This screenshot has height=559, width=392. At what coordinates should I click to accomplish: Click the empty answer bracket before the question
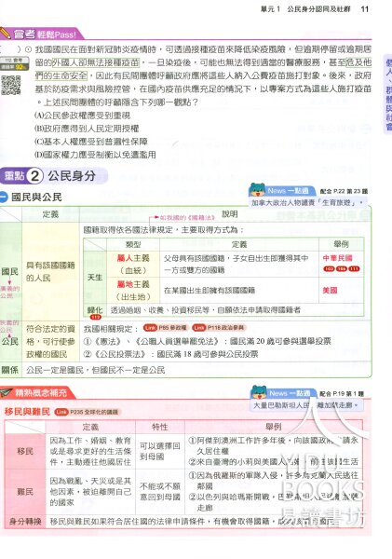(x=10, y=49)
